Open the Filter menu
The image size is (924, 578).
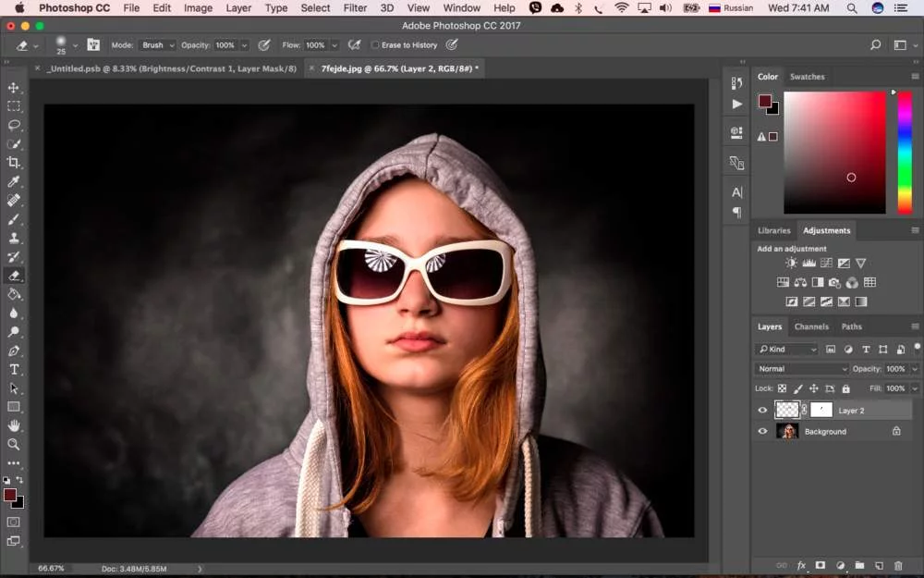pyautogui.click(x=355, y=8)
